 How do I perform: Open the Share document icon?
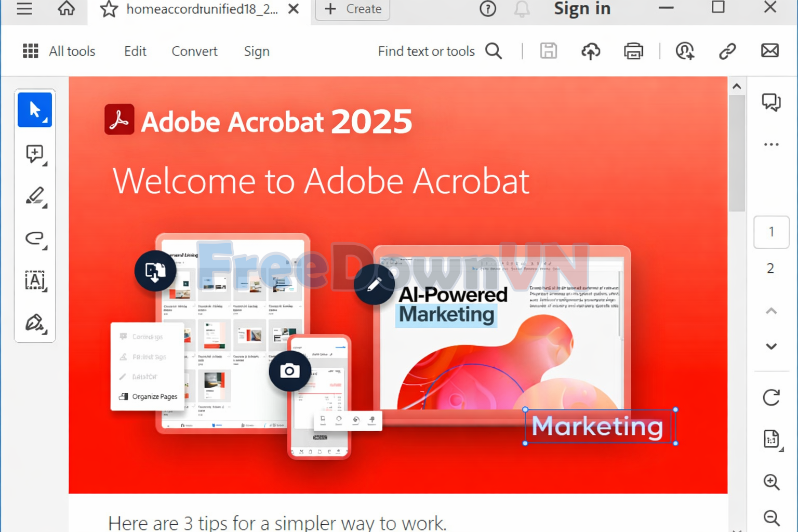(x=591, y=51)
